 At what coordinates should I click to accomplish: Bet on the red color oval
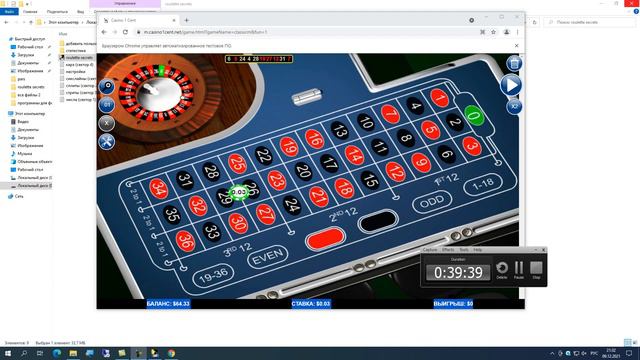click(x=325, y=238)
